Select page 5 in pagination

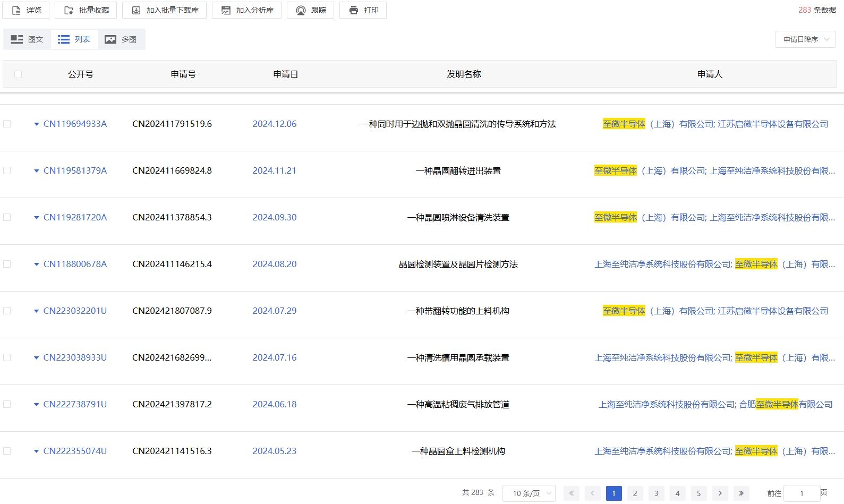click(x=698, y=493)
